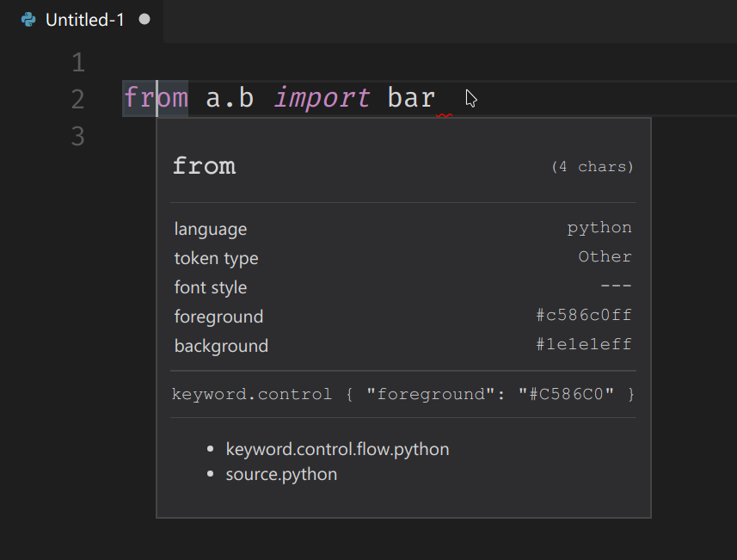Screen dimensions: 737x560
Task: Click the 'a.b' module name in the editor
Action: 229,97
